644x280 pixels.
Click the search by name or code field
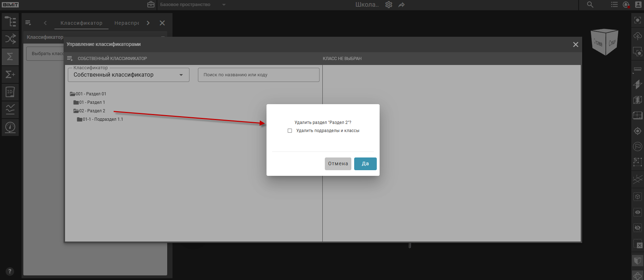258,75
